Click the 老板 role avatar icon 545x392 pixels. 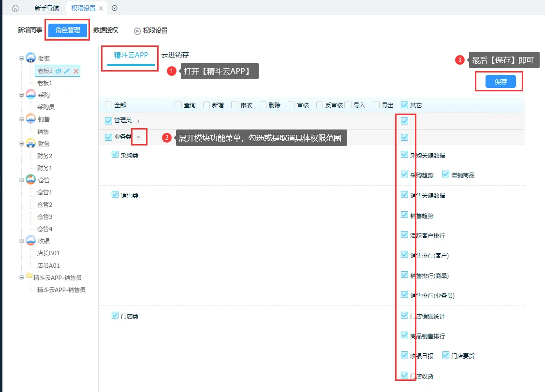[x=29, y=57]
